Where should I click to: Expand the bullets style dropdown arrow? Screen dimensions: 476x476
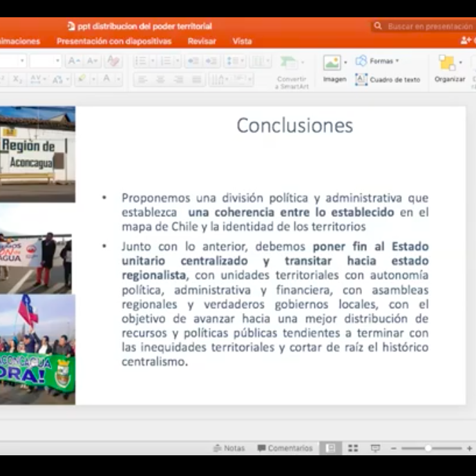(x=153, y=61)
